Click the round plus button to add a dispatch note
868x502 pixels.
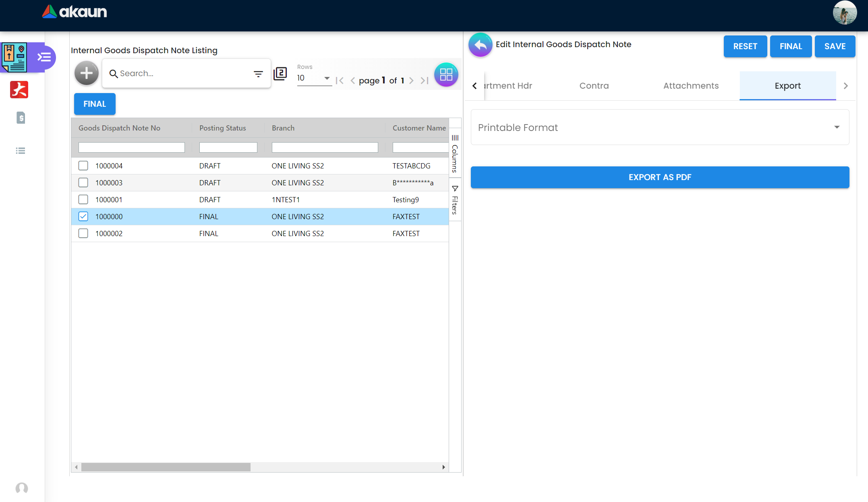click(86, 73)
